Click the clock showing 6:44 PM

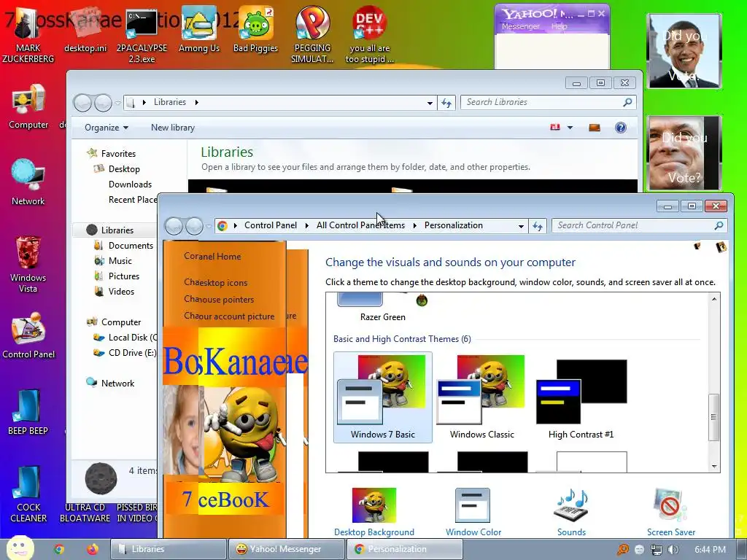click(x=710, y=550)
